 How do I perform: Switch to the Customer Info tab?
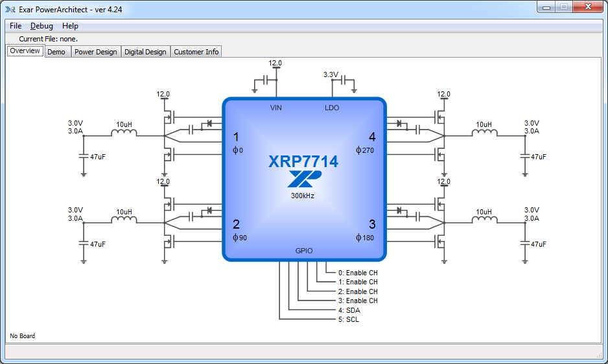coord(196,52)
